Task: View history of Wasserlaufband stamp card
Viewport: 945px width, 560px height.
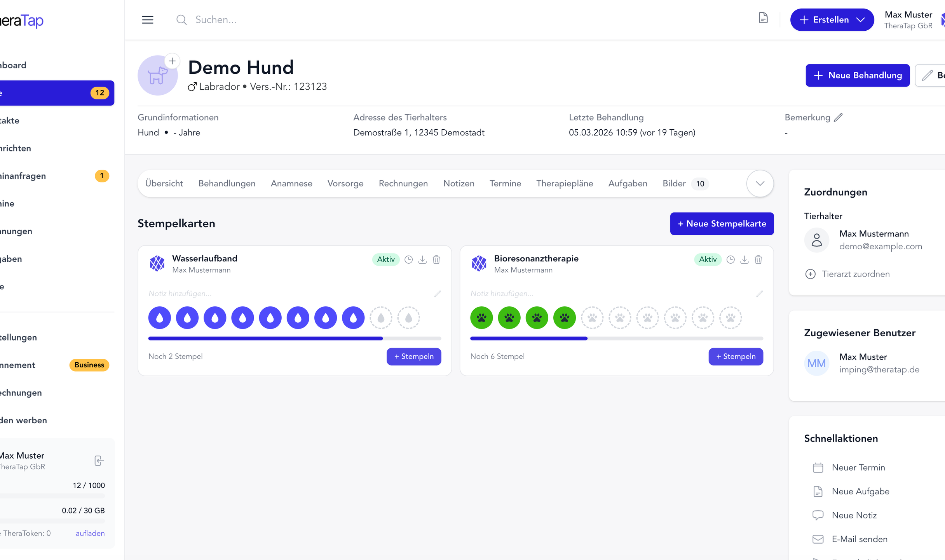Action: point(408,259)
